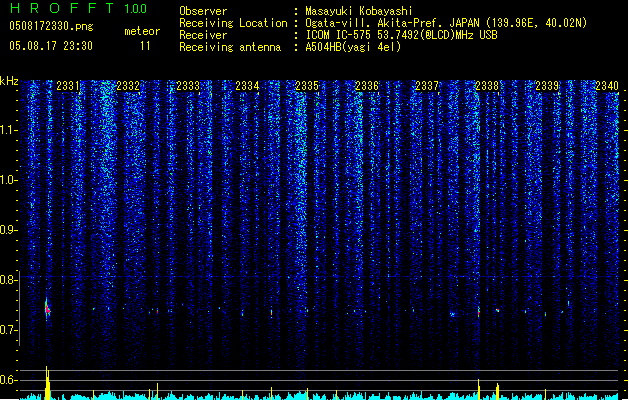
Task: Click the 2339 time marker
Action: [547, 86]
